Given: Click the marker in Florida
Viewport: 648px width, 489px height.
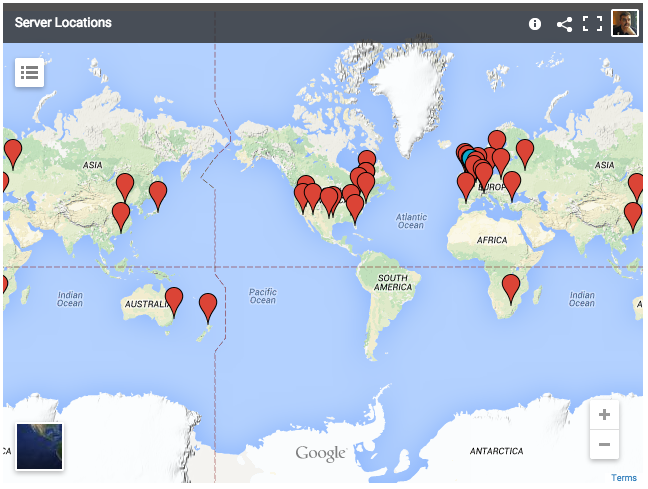Looking at the screenshot, I should point(355,208).
